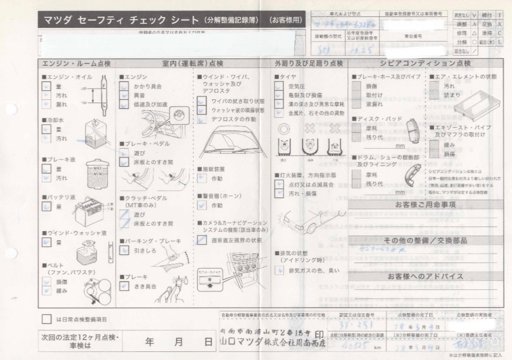Select the エンジン・ルーム点検 section header
The height and width of the screenshot is (360, 512).
tap(76, 63)
